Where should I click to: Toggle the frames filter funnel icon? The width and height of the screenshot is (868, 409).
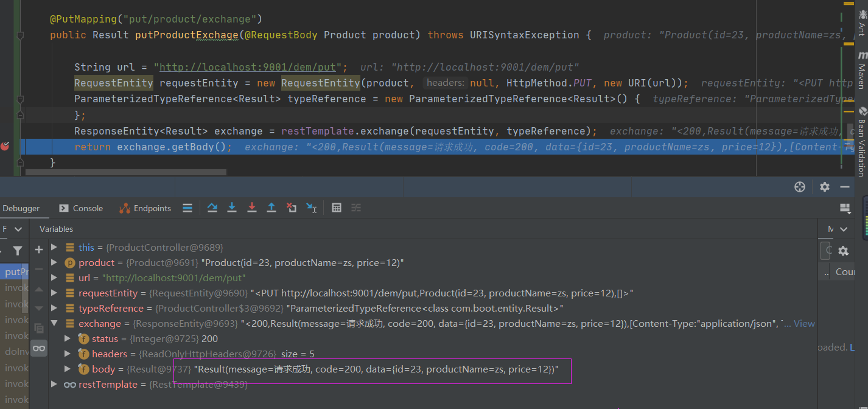click(18, 250)
